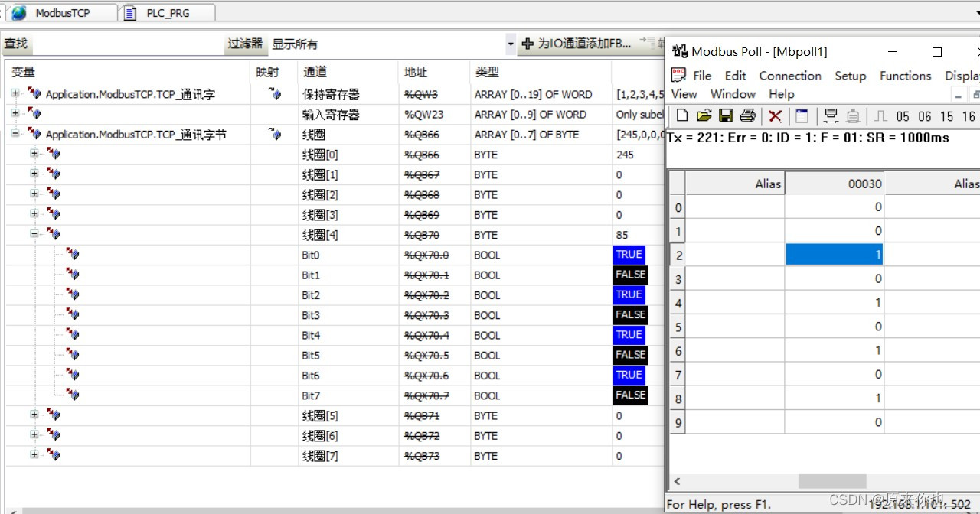Click the 通道 column header
This screenshot has width=980, height=514.
pos(348,72)
